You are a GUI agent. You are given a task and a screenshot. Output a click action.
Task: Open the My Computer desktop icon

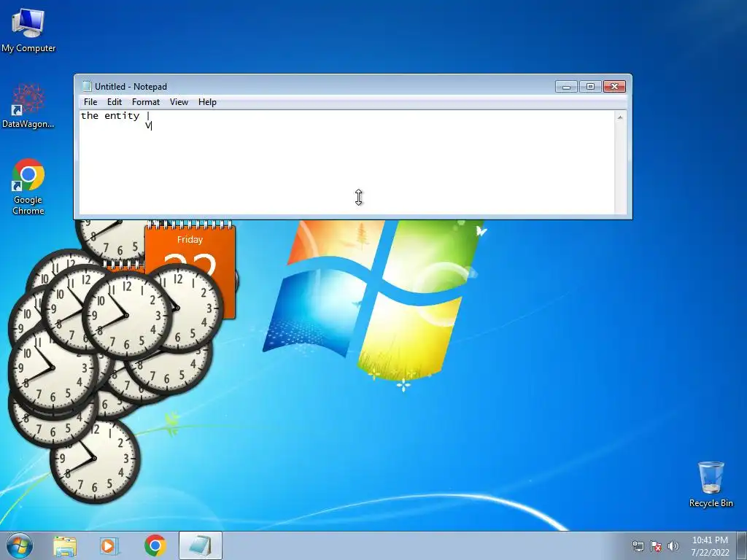click(28, 30)
